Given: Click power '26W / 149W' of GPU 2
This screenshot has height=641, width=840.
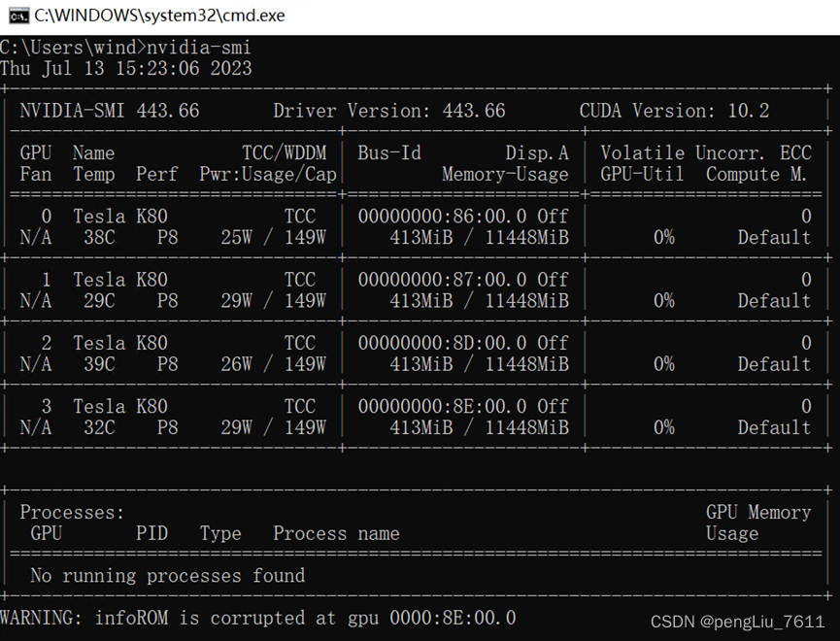Looking at the screenshot, I should coord(273,364).
